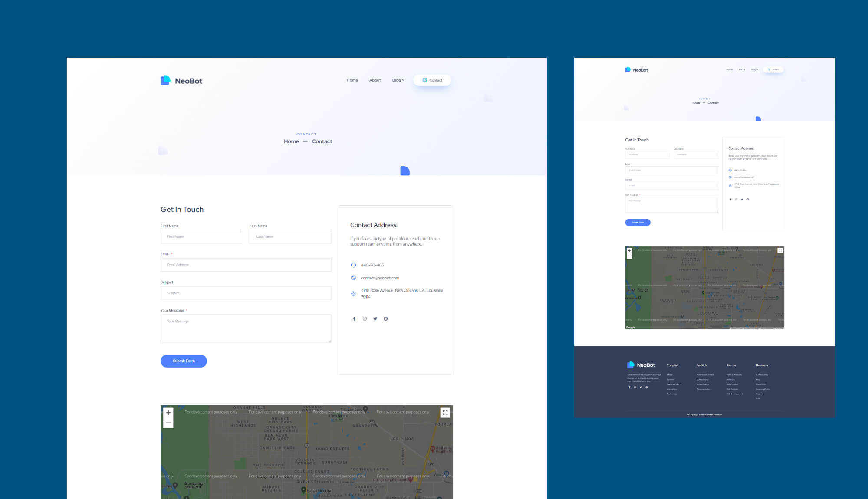Click the Facebook icon below the contact address
868x499 pixels.
coord(354,318)
